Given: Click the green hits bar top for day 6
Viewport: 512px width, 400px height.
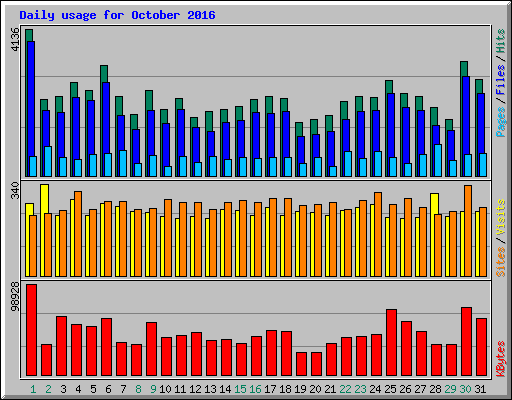Looking at the screenshot, I should [x=104, y=74].
